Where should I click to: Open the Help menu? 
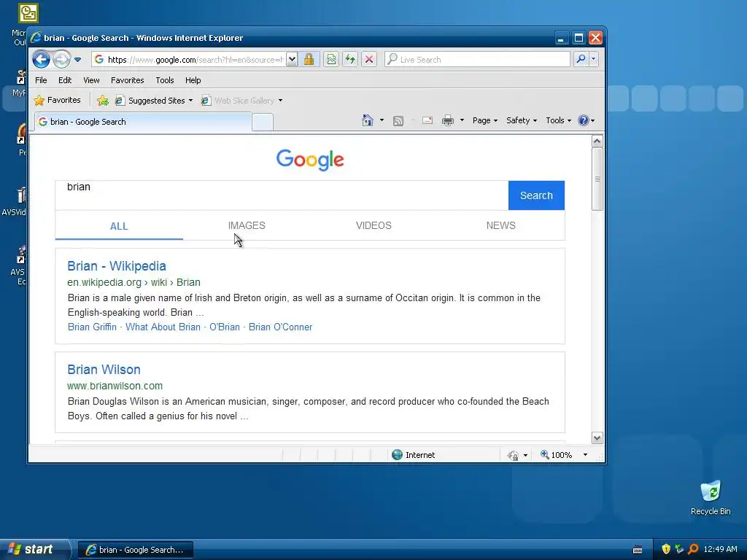point(193,80)
